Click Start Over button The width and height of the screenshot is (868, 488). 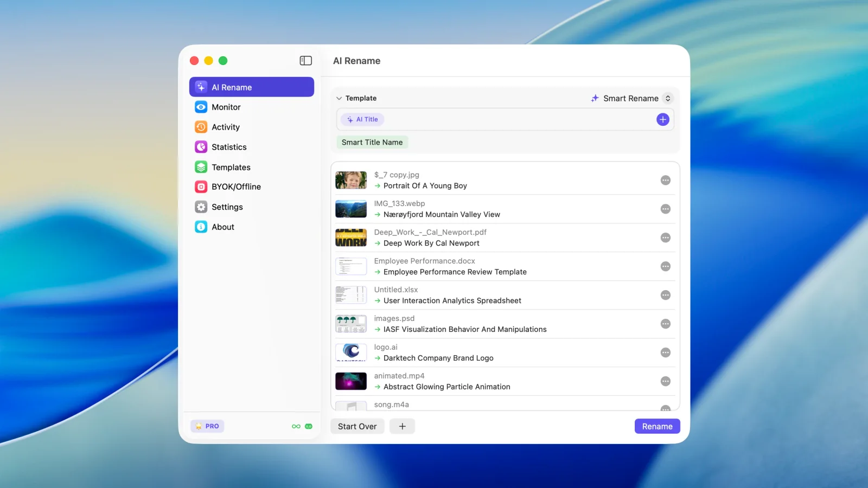(x=358, y=426)
